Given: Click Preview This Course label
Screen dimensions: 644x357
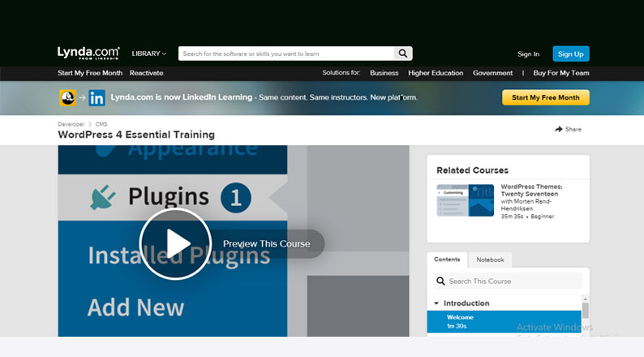Looking at the screenshot, I should 267,243.
